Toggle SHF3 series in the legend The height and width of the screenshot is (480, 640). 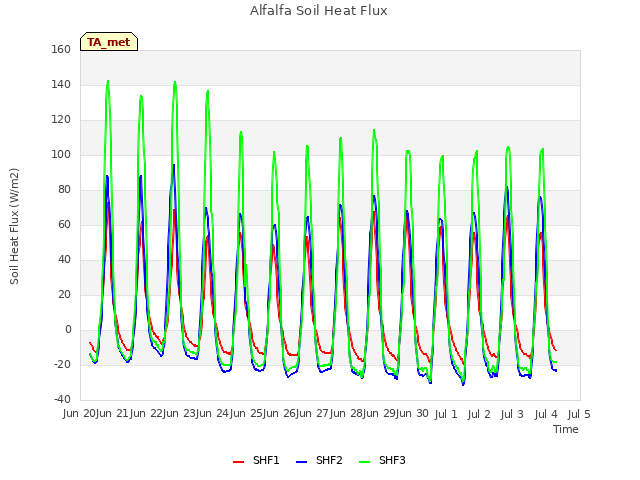pos(382,460)
